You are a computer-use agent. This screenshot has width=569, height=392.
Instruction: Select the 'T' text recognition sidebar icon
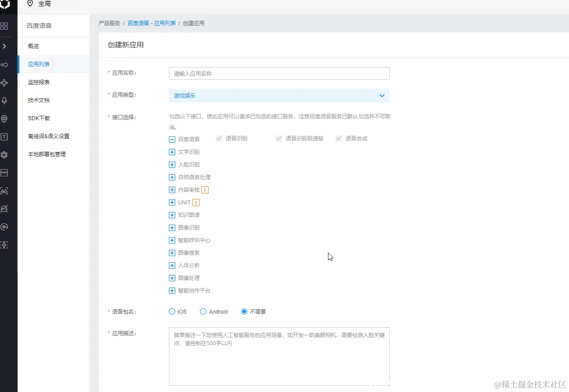[x=5, y=136]
